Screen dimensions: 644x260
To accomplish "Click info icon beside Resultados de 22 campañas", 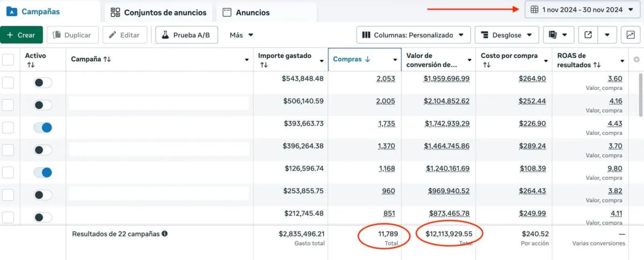I will 165,234.
